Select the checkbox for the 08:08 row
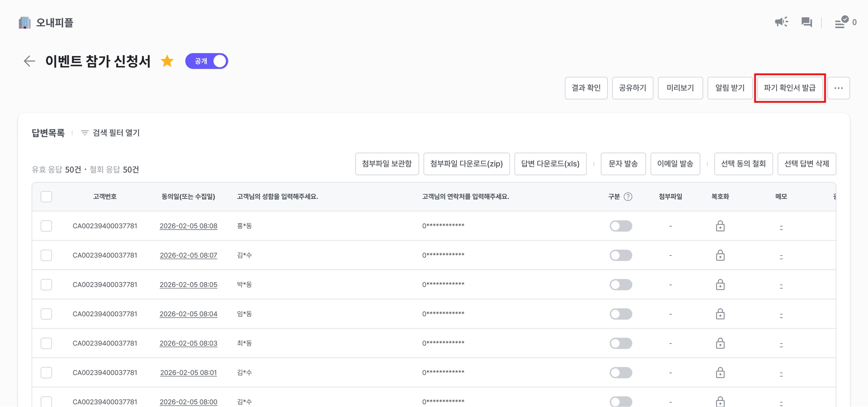Viewport: 868px width, 407px height. [46, 226]
